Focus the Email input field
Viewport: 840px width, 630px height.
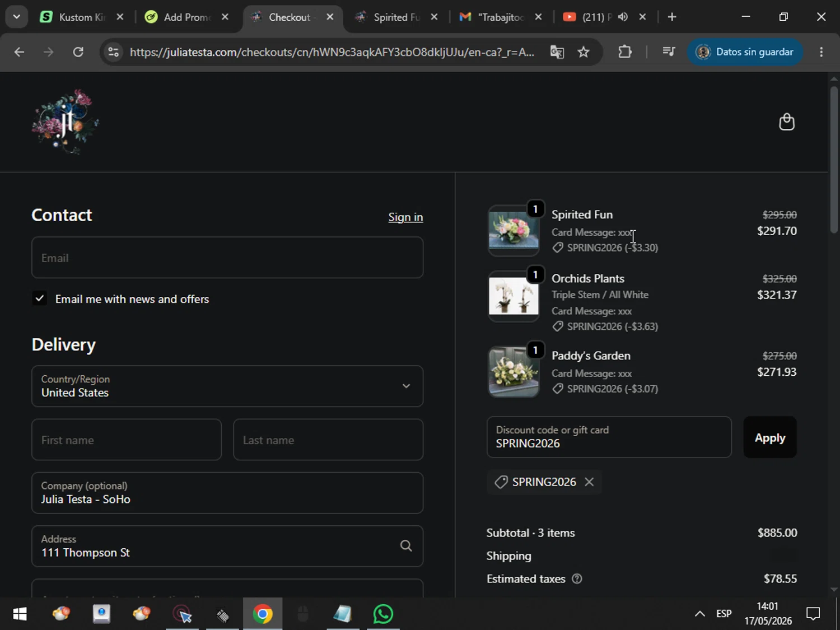(227, 258)
